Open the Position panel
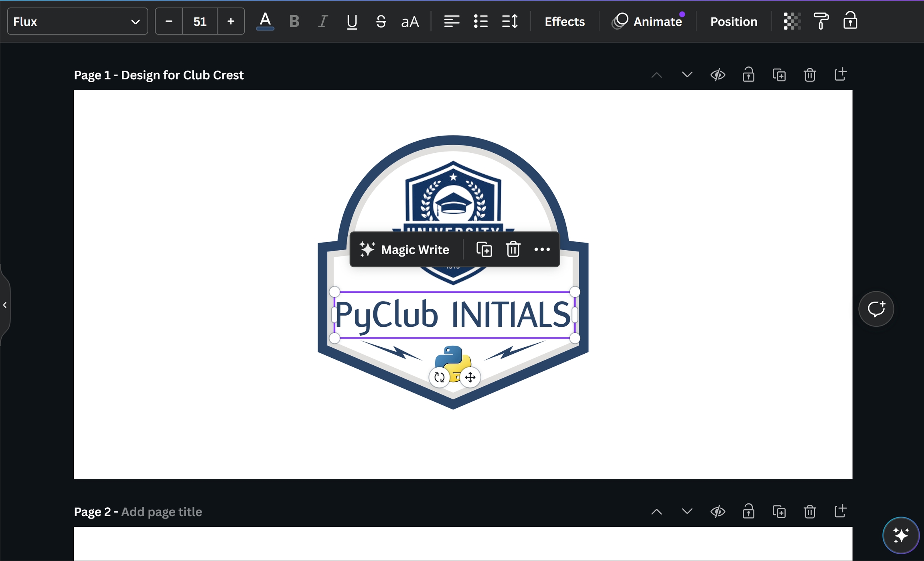The width and height of the screenshot is (924, 561). pos(734,21)
